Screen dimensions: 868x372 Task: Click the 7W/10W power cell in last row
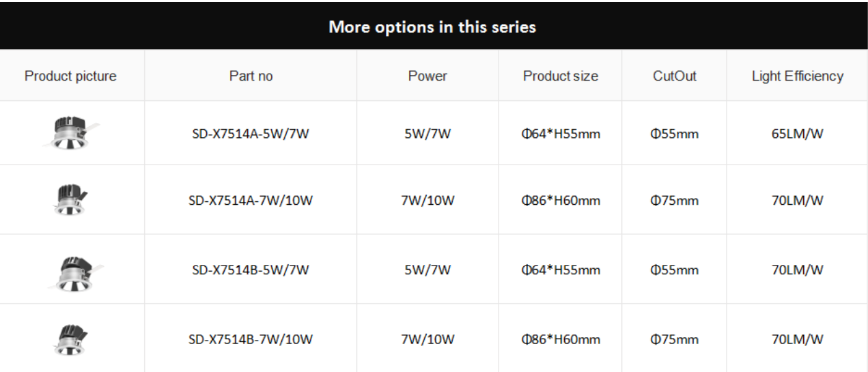point(428,339)
